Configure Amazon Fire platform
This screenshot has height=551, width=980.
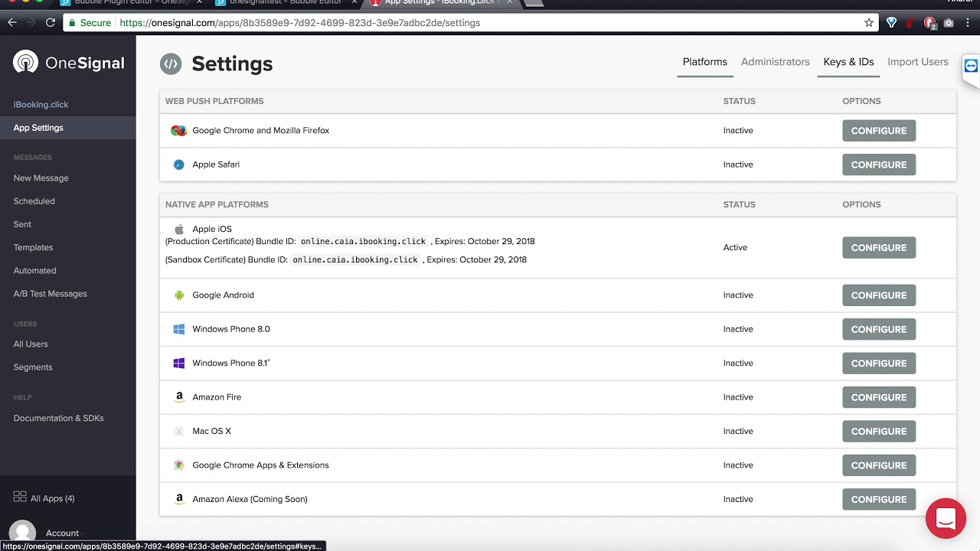pos(879,397)
